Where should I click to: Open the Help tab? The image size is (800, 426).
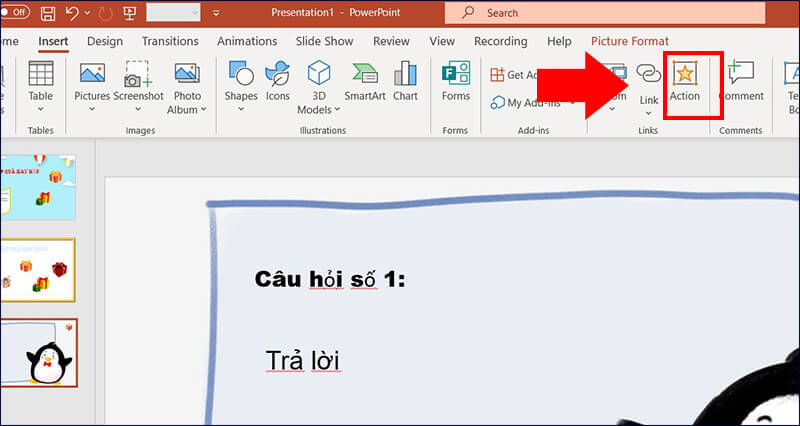click(x=559, y=41)
